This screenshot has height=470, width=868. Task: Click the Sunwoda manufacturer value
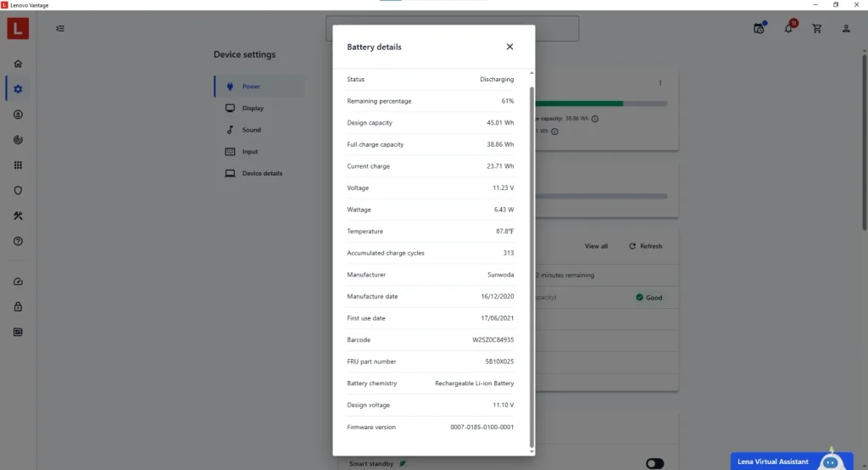click(x=500, y=274)
